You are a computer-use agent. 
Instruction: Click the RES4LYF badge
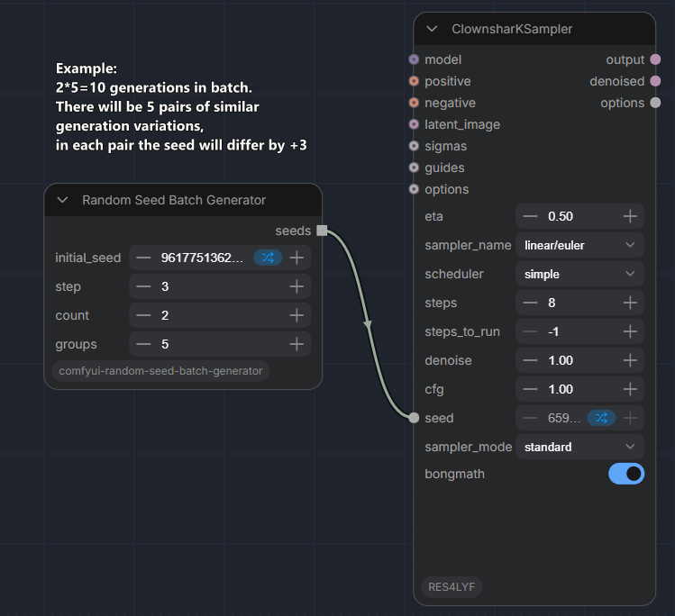(452, 587)
